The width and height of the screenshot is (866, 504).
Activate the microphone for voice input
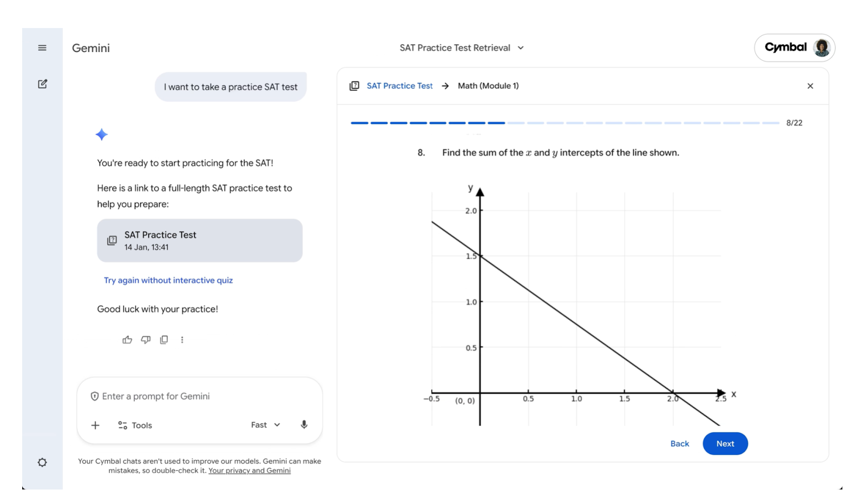point(304,425)
